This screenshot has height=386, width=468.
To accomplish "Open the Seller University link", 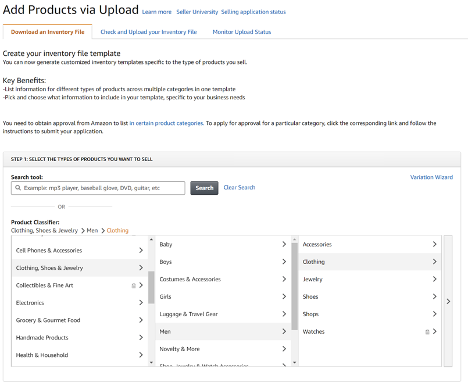I will (197, 12).
